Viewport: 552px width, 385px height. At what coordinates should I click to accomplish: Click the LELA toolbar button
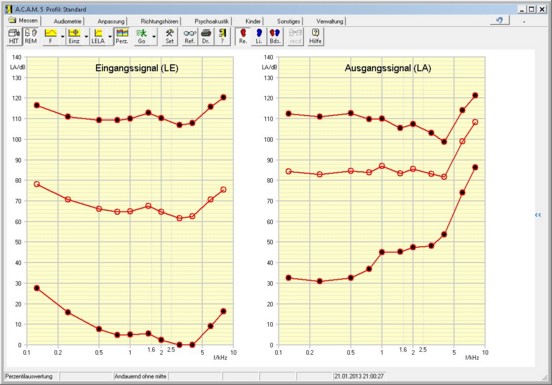pyautogui.click(x=98, y=37)
